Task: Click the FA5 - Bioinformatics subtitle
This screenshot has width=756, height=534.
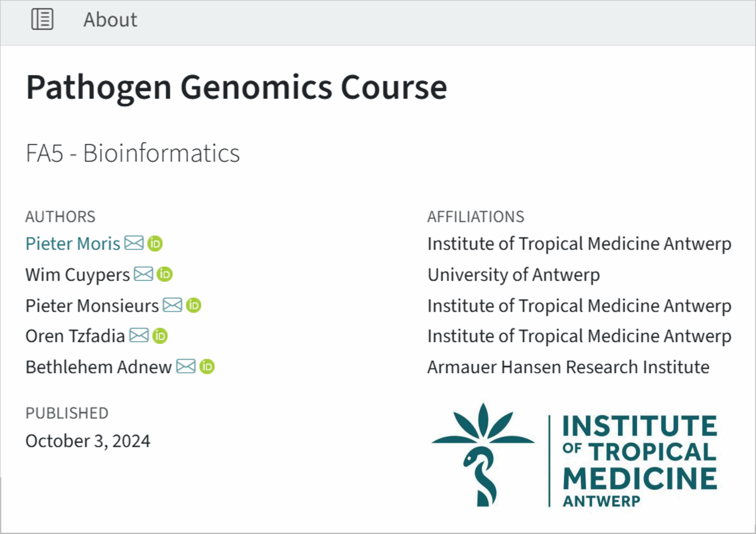Action: pyautogui.click(x=133, y=153)
